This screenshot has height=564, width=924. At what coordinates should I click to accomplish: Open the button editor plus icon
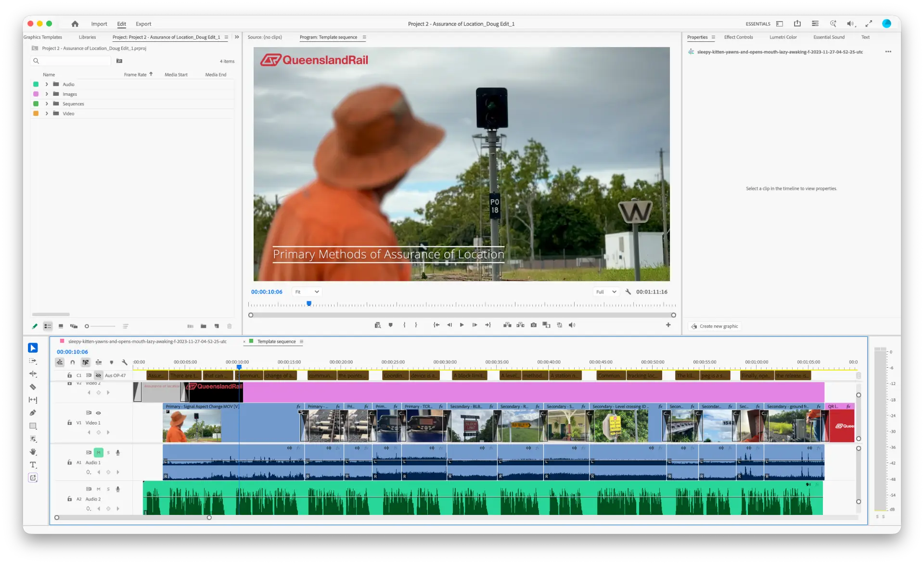pos(668,325)
